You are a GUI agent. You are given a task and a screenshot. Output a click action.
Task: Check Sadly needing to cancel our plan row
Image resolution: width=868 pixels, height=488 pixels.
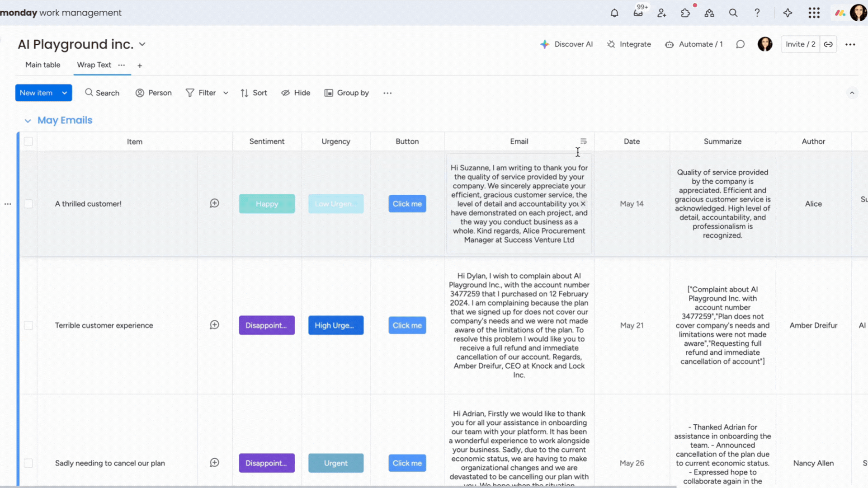pos(28,463)
